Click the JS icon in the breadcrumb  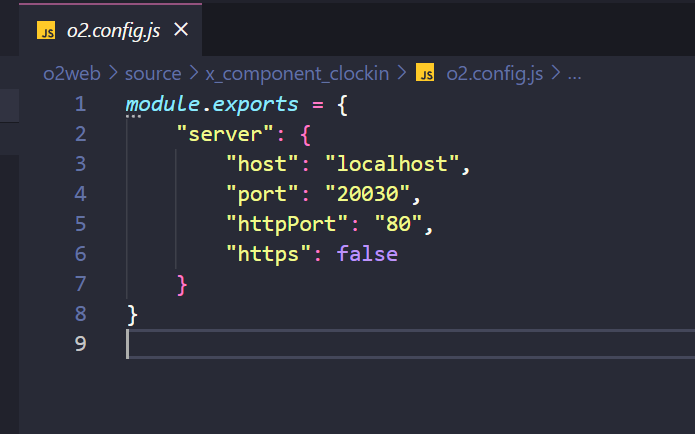[x=425, y=73]
